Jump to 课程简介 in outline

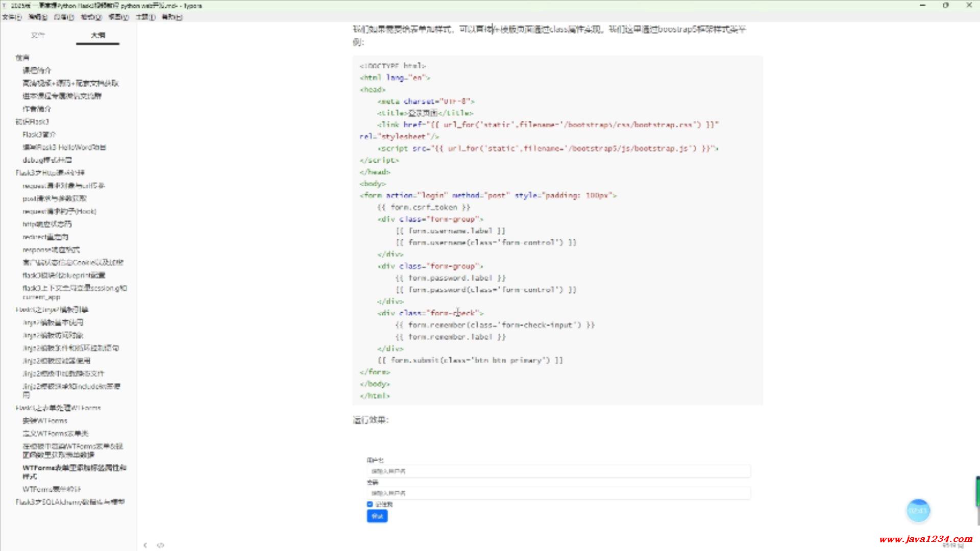pyautogui.click(x=37, y=70)
